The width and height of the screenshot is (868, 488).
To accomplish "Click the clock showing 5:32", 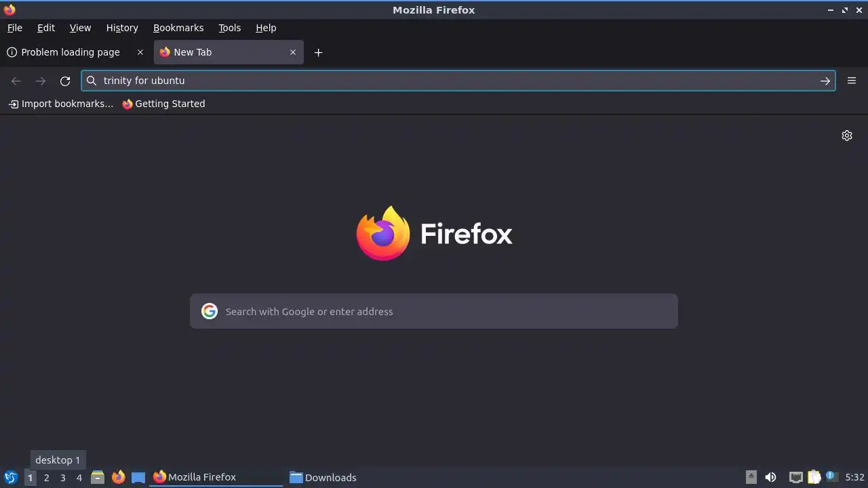I will tap(854, 477).
